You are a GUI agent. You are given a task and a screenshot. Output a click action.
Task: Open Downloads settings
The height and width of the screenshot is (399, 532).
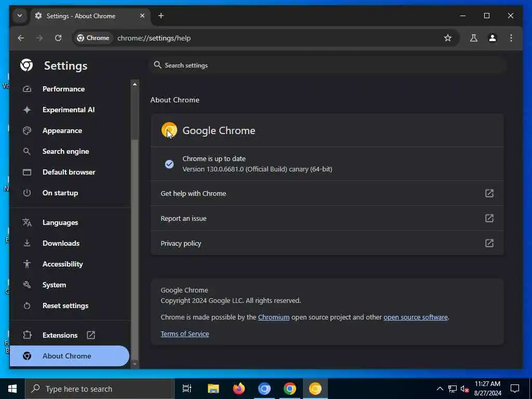[61, 243]
